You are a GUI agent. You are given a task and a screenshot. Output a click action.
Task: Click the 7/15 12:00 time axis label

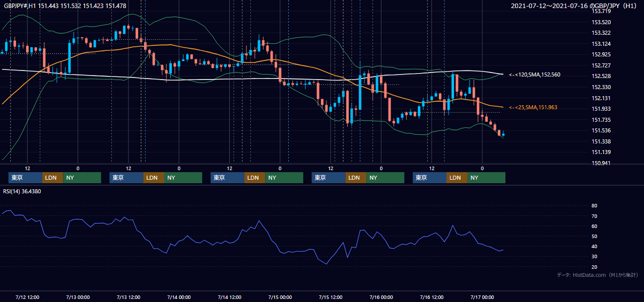[331, 297]
